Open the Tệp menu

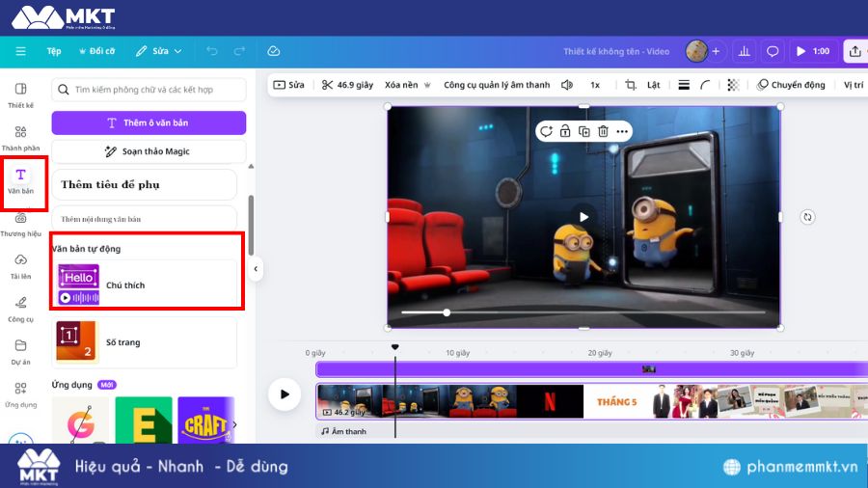pyautogui.click(x=54, y=51)
